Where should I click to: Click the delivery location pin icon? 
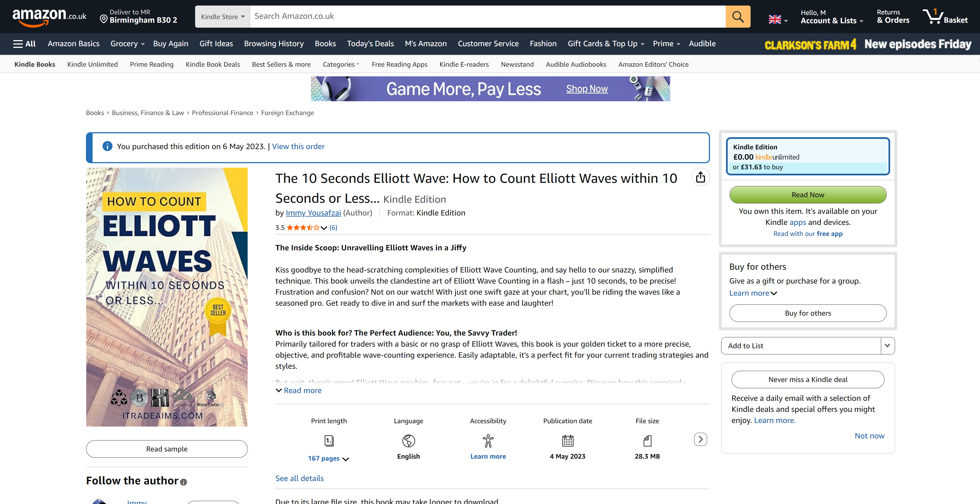103,19
